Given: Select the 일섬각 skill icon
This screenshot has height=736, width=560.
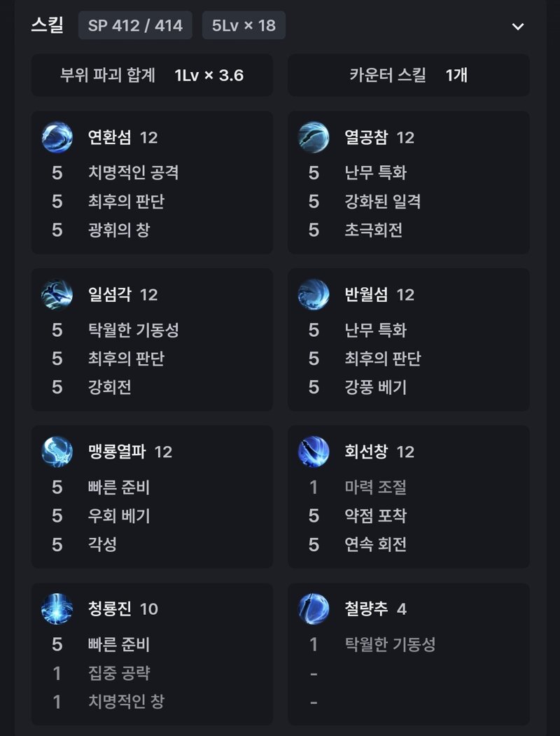Looking at the screenshot, I should pyautogui.click(x=57, y=295).
